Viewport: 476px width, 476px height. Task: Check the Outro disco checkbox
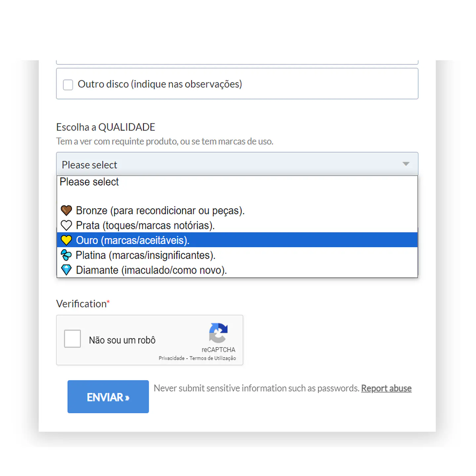(x=68, y=85)
